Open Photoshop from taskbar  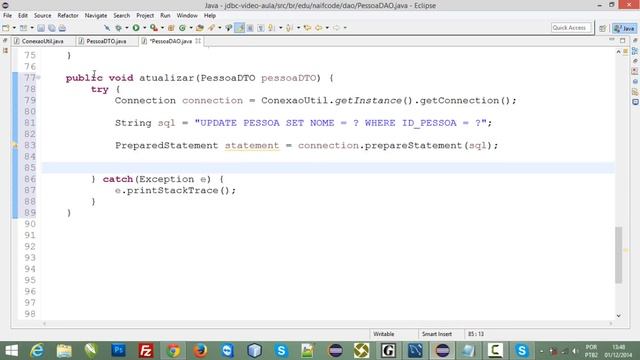click(118, 350)
